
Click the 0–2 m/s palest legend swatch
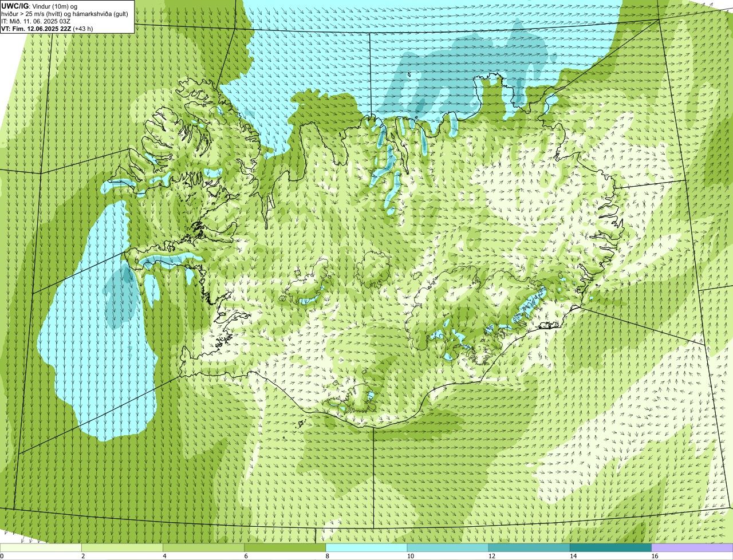pyautogui.click(x=41, y=547)
